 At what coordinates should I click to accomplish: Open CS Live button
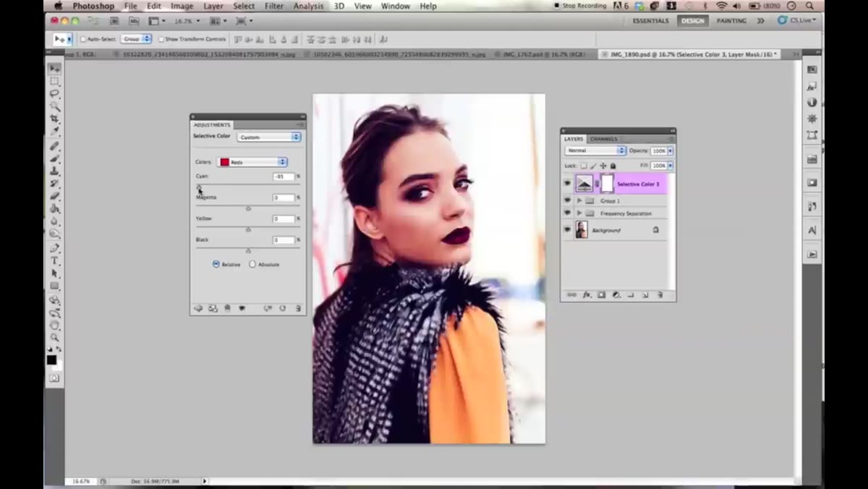pos(797,20)
